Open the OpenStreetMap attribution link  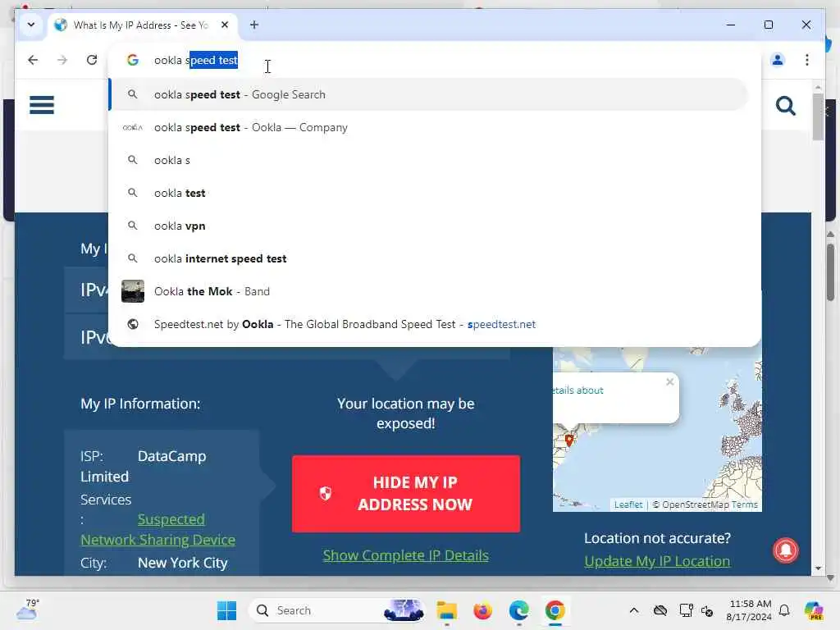(x=696, y=504)
